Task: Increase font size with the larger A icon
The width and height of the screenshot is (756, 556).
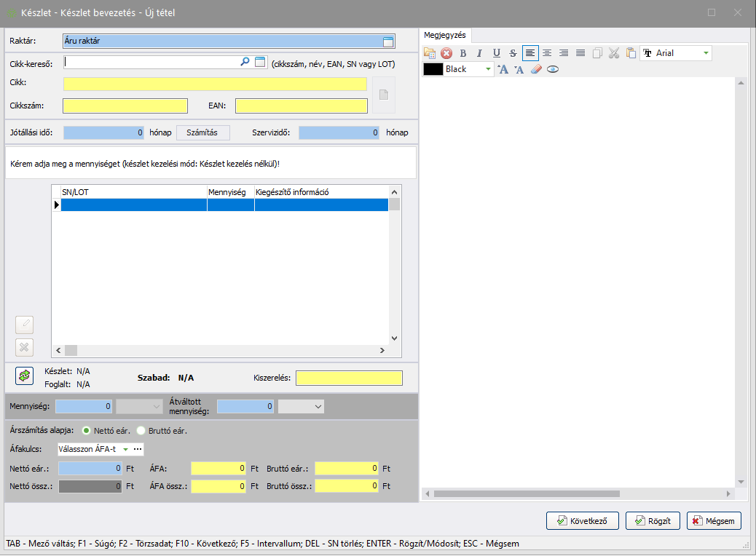Action: pos(503,70)
